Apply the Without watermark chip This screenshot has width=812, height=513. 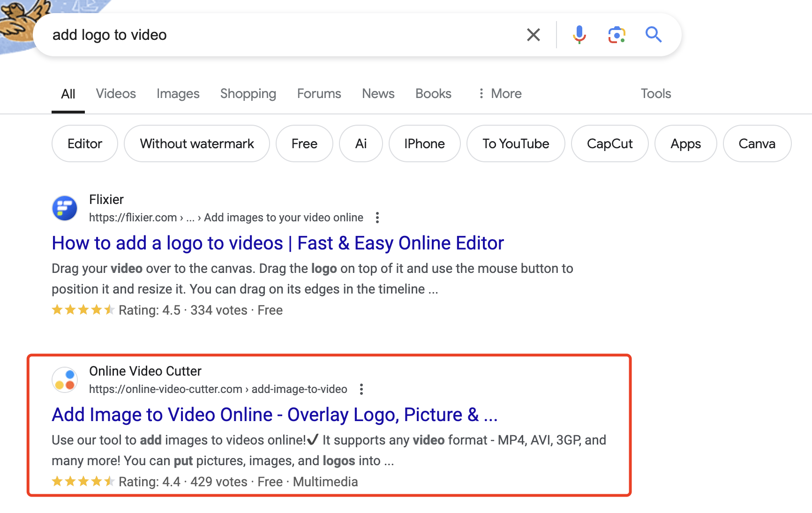pos(197,143)
